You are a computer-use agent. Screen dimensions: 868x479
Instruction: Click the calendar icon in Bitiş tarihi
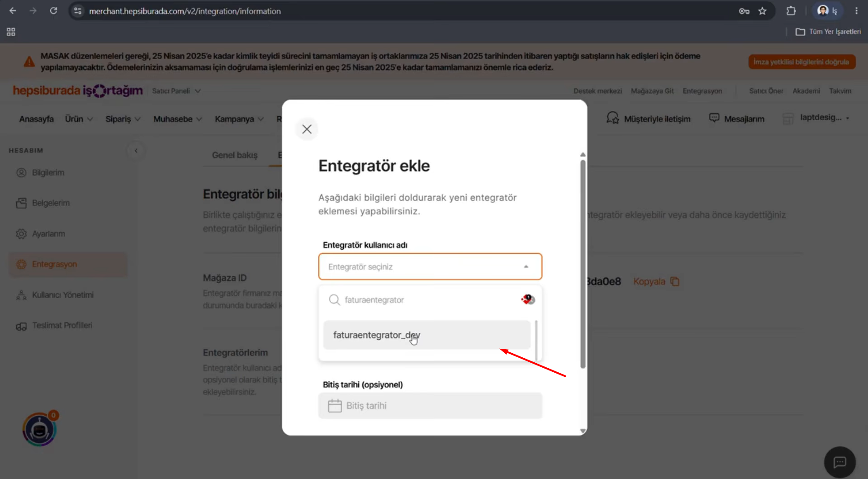[x=335, y=406]
